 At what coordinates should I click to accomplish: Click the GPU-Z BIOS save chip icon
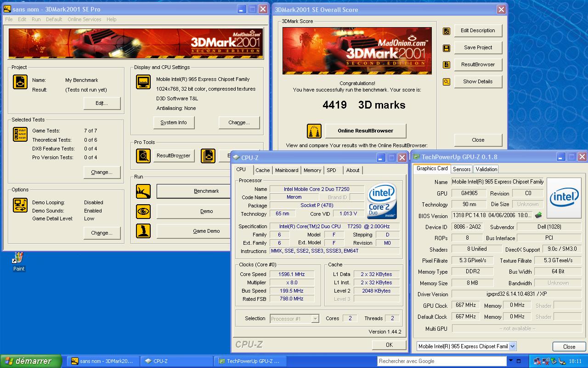[x=538, y=215]
